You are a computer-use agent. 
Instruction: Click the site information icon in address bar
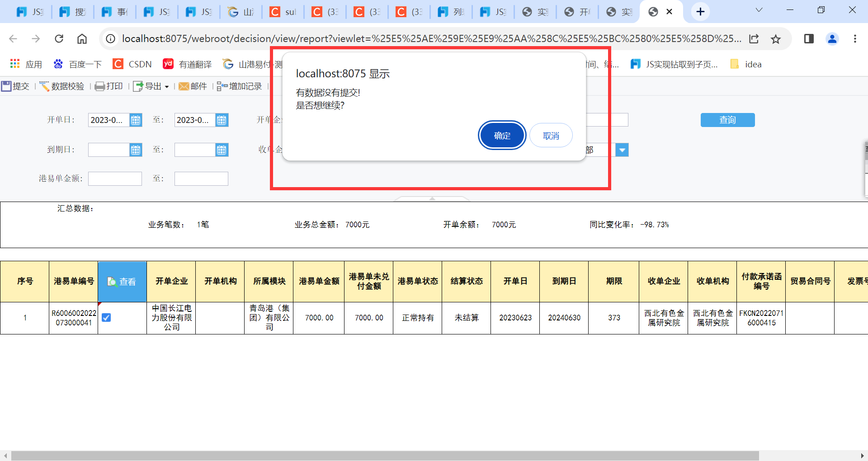click(x=110, y=39)
